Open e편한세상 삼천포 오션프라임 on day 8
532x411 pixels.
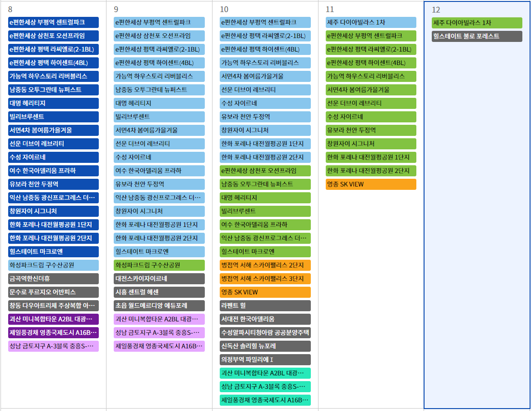(x=53, y=36)
